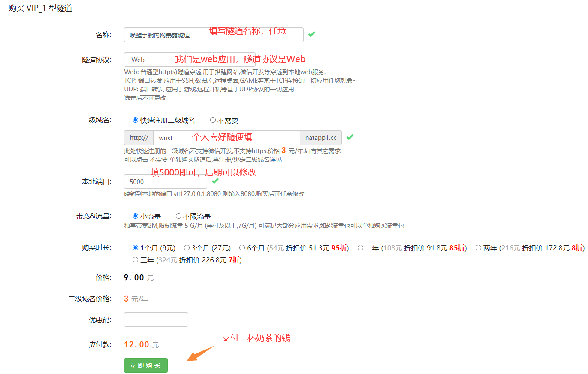Click inside the 优惠码 coupon field
The width and height of the screenshot is (588, 374).
[156, 319]
